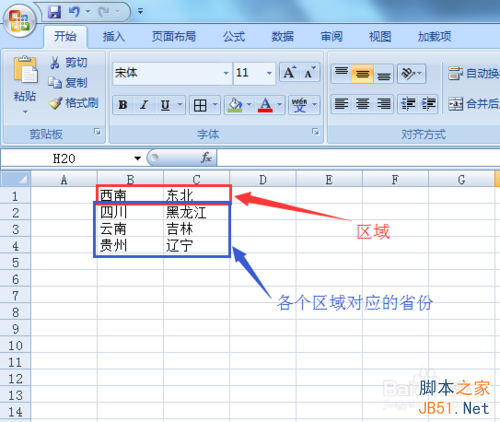Set middle vertical alignment
This screenshot has height=422, width=500.
point(362,74)
